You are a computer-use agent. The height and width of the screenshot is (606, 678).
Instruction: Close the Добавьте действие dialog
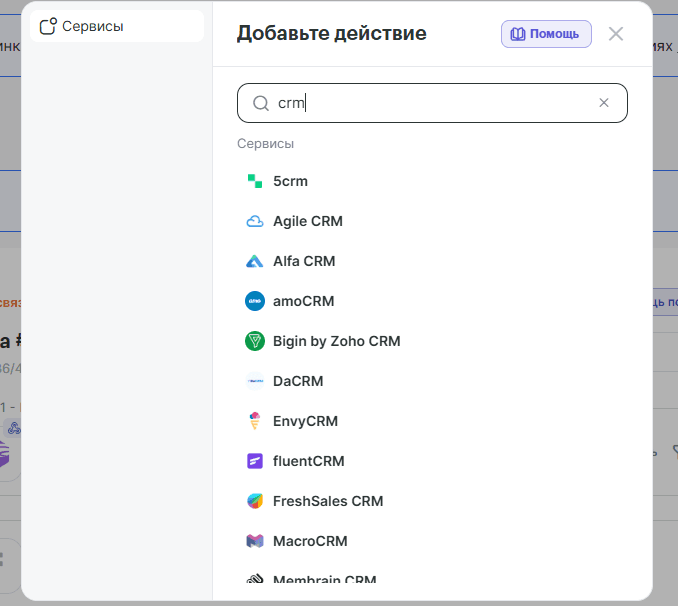click(616, 34)
